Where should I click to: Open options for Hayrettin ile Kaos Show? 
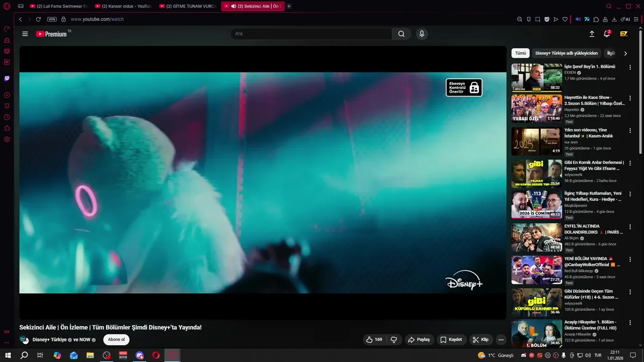click(x=630, y=98)
